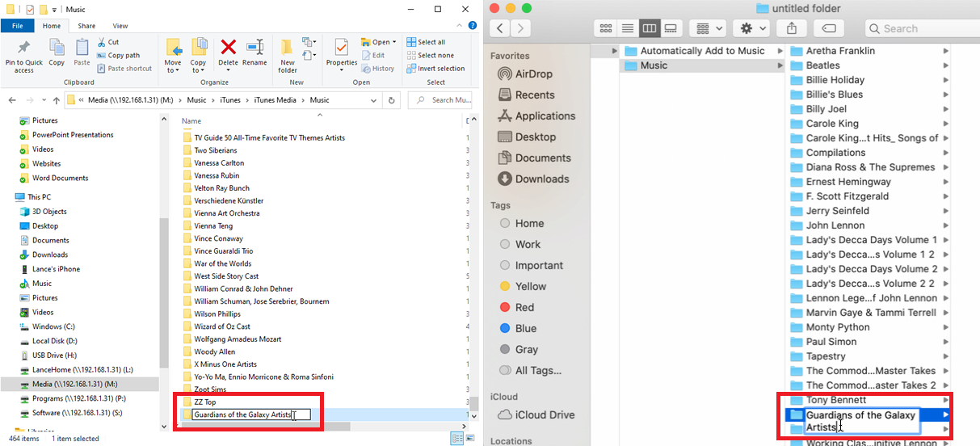
Task: Click Paste shortcut in the ribbon
Action: point(124,69)
